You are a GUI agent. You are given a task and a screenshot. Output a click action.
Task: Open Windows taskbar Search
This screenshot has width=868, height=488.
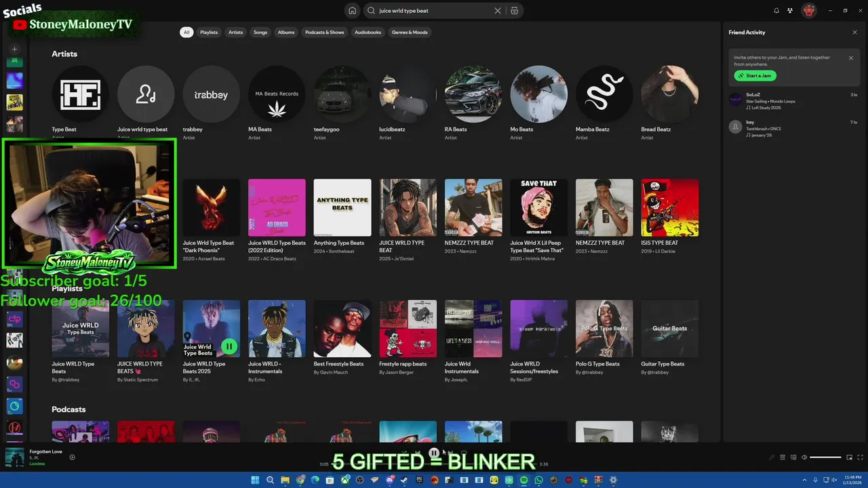click(270, 480)
